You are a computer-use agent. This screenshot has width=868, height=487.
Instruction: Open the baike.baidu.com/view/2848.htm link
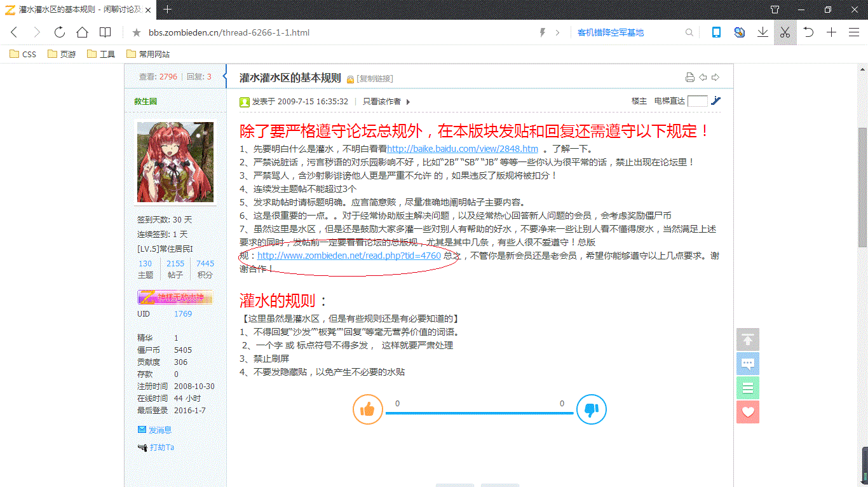point(463,149)
